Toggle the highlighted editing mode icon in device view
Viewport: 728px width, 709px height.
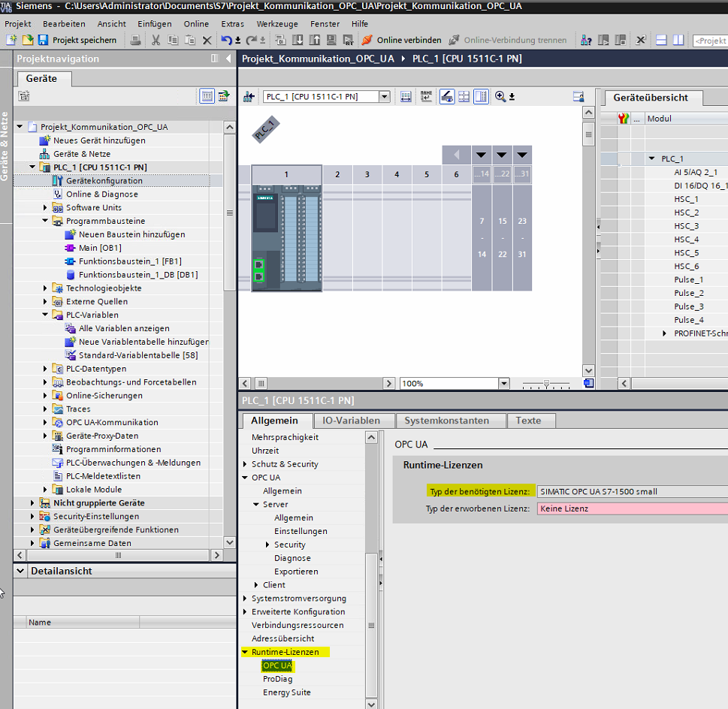pyautogui.click(x=447, y=97)
